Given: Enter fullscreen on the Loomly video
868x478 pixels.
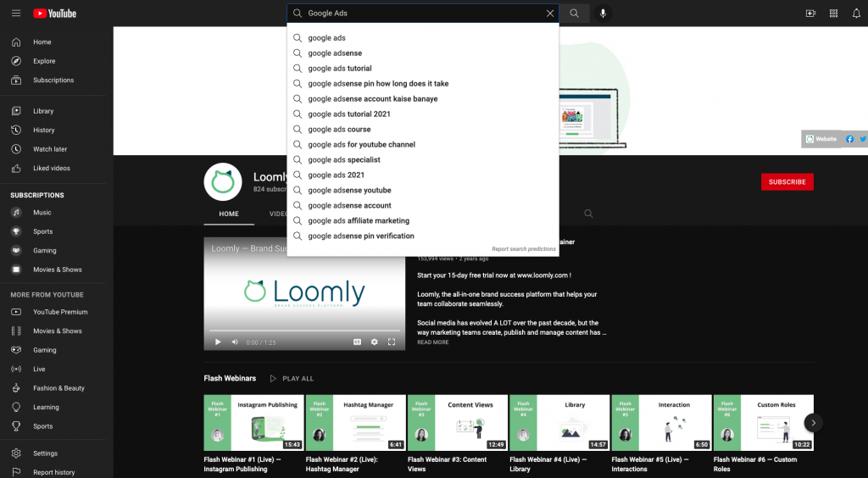Looking at the screenshot, I should (392, 342).
